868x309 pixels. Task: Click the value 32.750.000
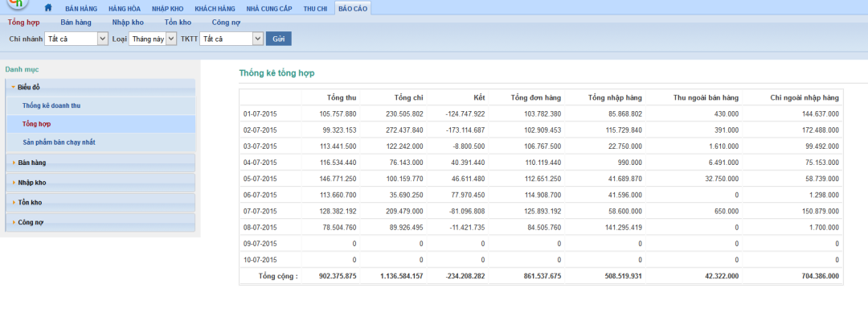point(723,179)
